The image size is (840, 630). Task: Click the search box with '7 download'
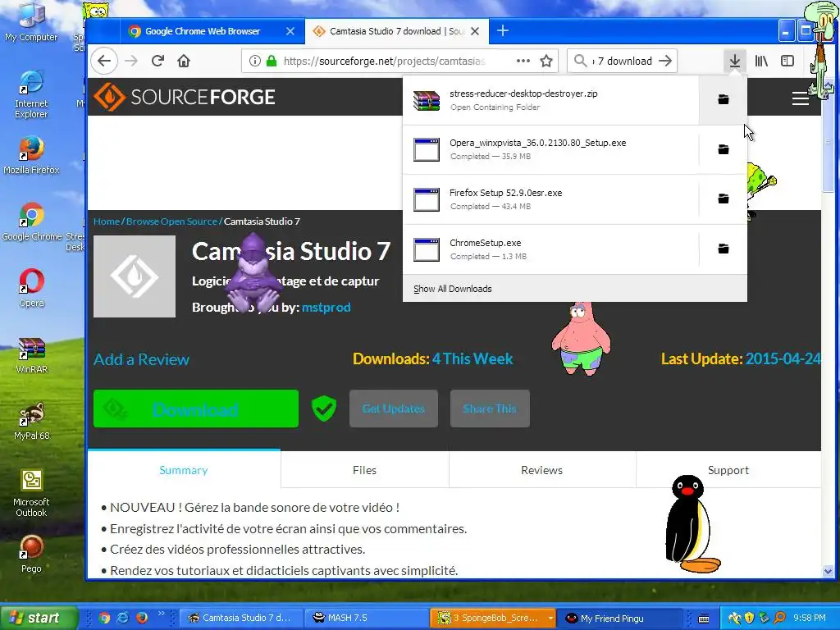coord(623,61)
